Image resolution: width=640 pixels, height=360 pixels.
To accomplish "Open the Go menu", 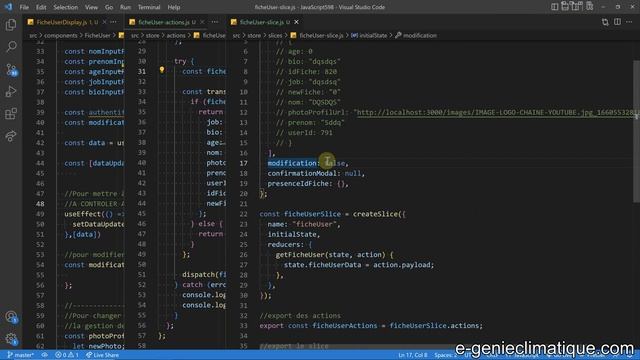I will click(109, 7).
